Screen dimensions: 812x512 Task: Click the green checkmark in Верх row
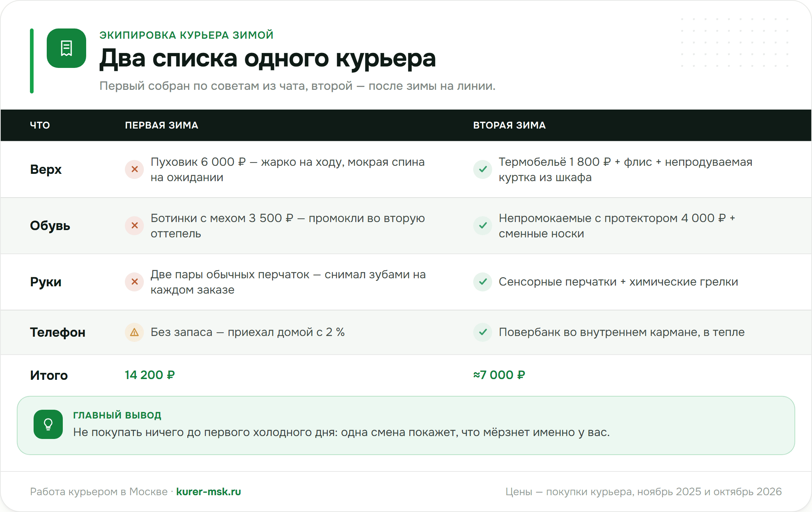tap(483, 169)
